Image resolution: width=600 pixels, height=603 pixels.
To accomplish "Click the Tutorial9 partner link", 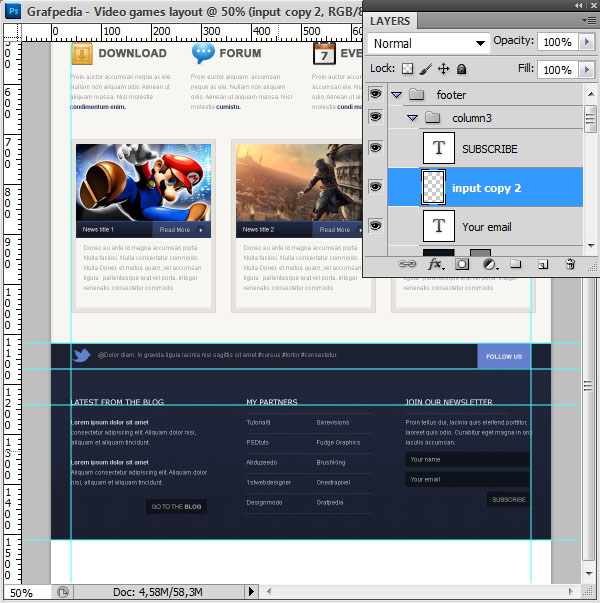I will (258, 422).
